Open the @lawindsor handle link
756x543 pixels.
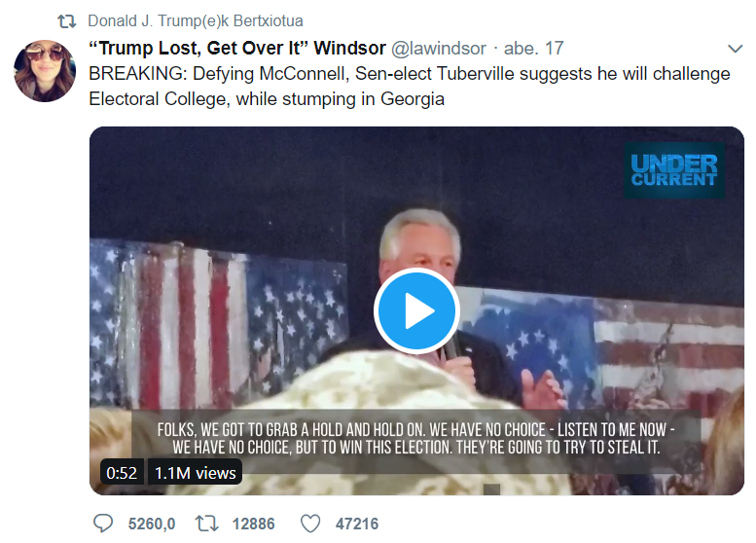pyautogui.click(x=438, y=49)
